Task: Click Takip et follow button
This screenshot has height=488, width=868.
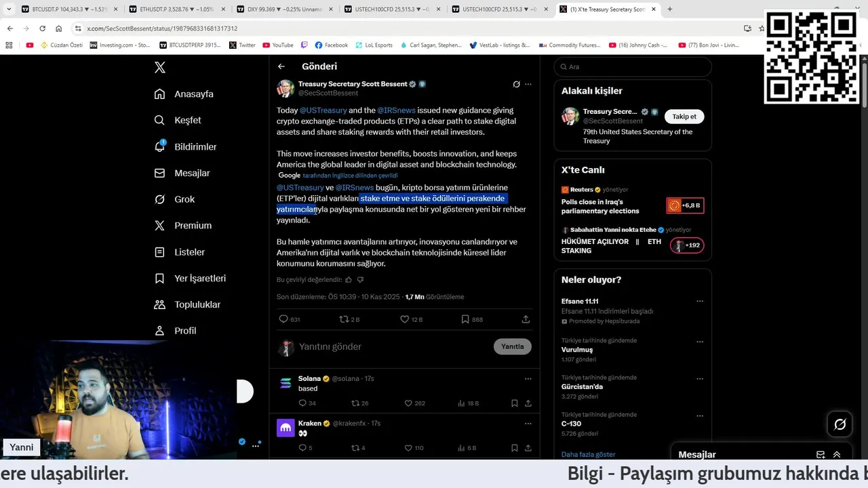Action: point(684,117)
